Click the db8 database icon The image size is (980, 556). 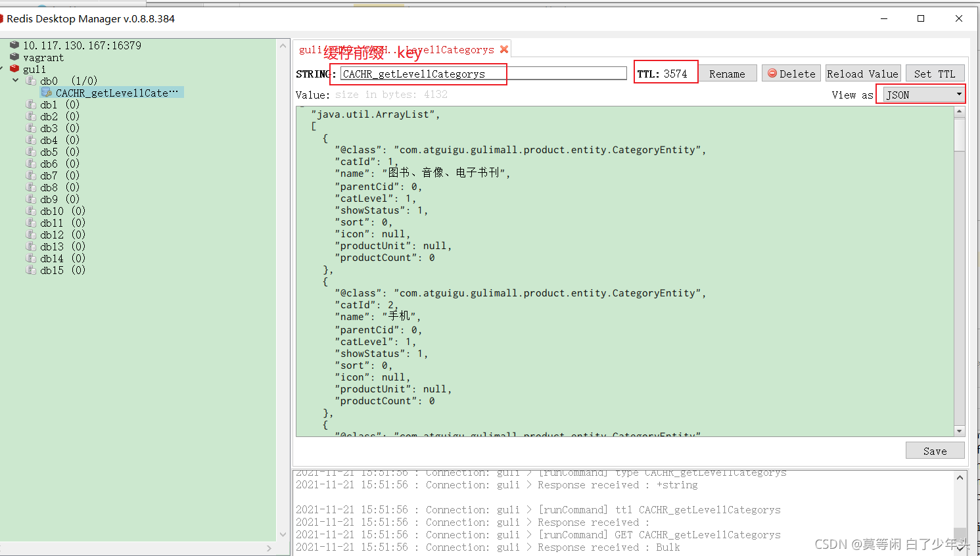31,187
